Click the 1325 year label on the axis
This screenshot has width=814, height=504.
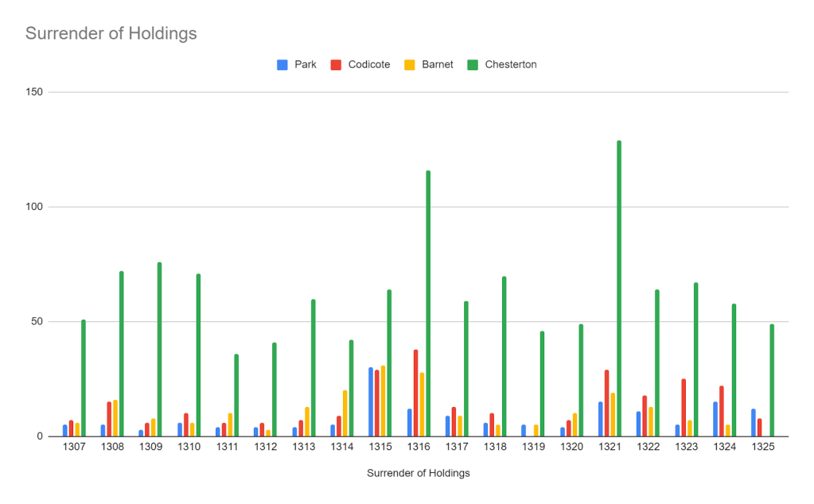(761, 449)
